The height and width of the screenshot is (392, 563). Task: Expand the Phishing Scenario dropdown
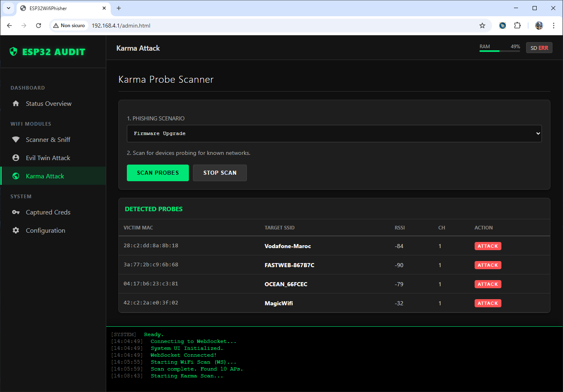click(x=334, y=133)
